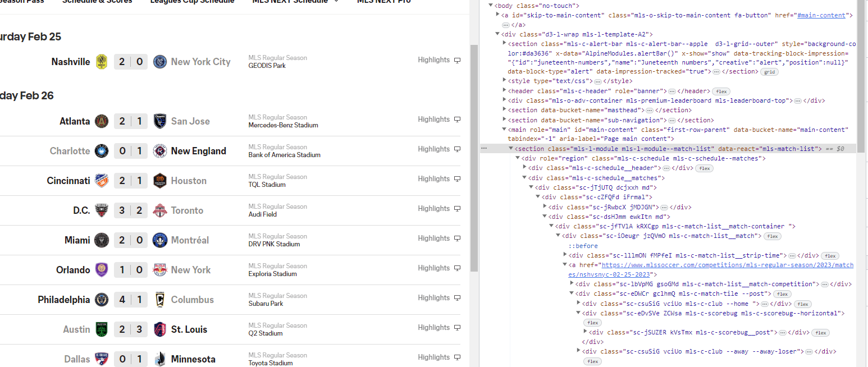Click the flex badge after the strip-time div

coord(830,256)
